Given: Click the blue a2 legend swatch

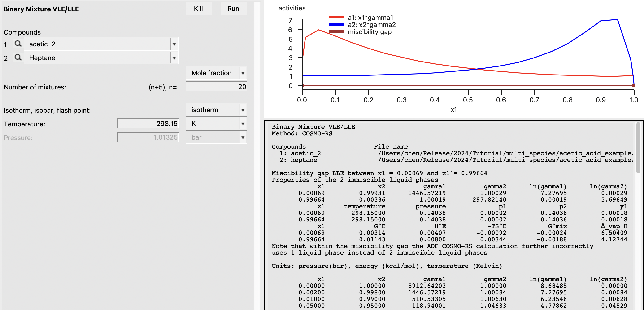Looking at the screenshot, I should pyautogui.click(x=336, y=25).
